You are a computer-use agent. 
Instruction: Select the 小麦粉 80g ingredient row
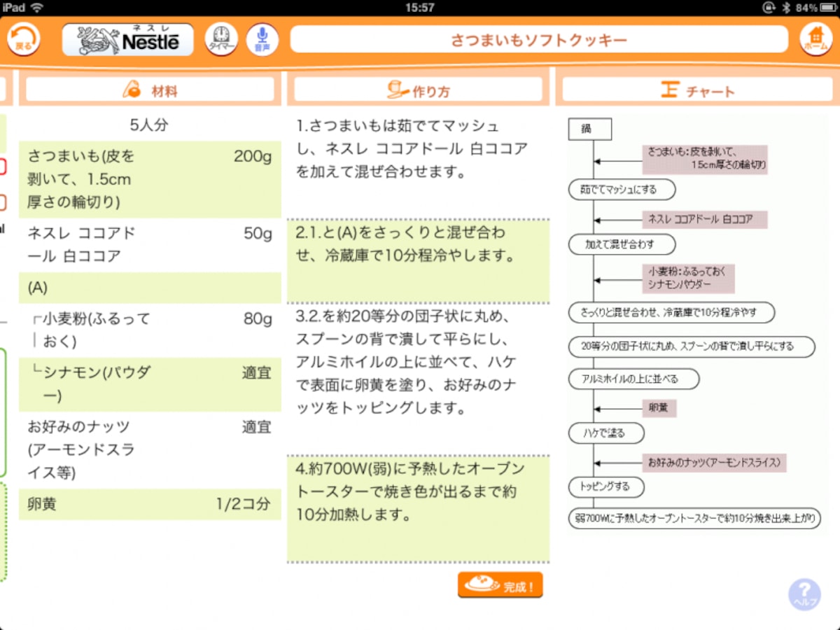(150, 330)
